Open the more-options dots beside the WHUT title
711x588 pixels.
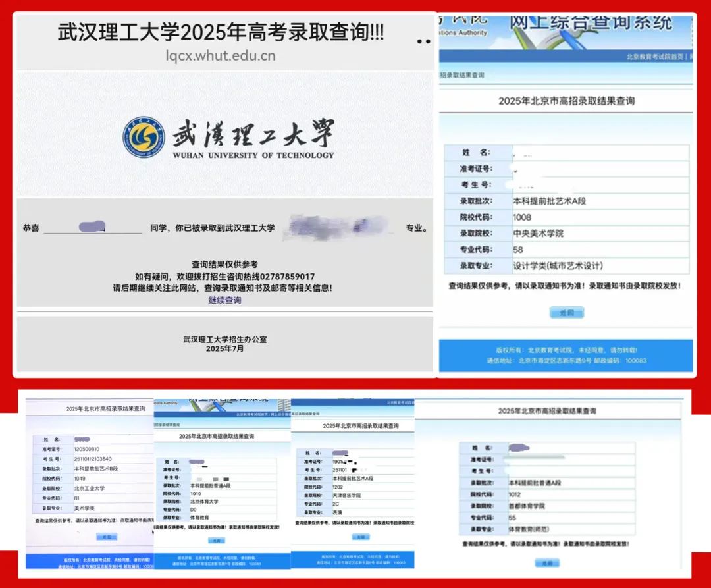click(423, 41)
